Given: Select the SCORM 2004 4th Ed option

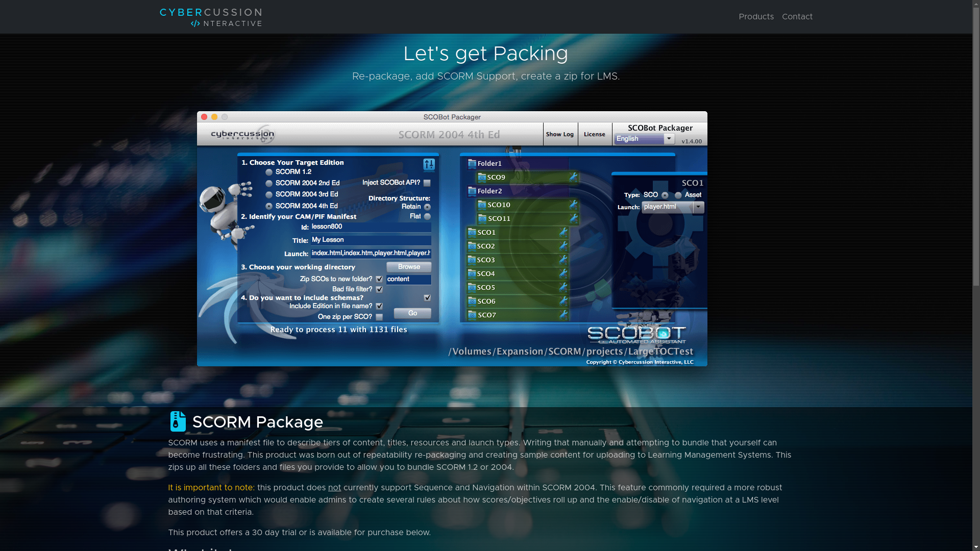Looking at the screenshot, I should click(269, 206).
